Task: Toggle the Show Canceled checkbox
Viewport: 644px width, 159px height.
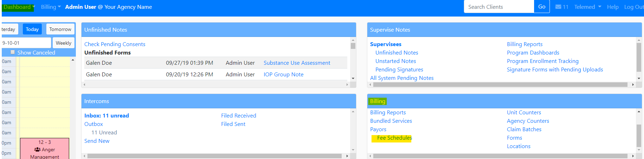Action: pyautogui.click(x=13, y=52)
